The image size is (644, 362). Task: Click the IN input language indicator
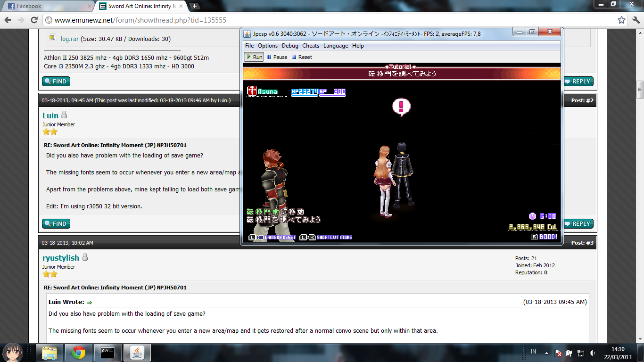[x=534, y=352]
